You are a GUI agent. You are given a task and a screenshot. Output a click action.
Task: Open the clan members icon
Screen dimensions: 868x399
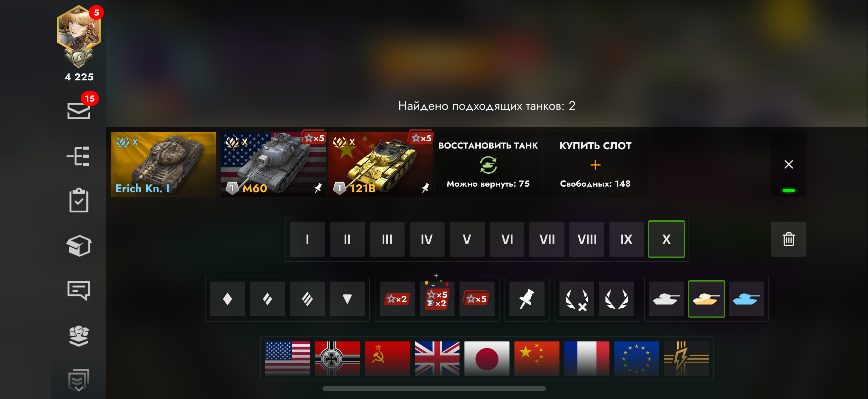tap(79, 335)
